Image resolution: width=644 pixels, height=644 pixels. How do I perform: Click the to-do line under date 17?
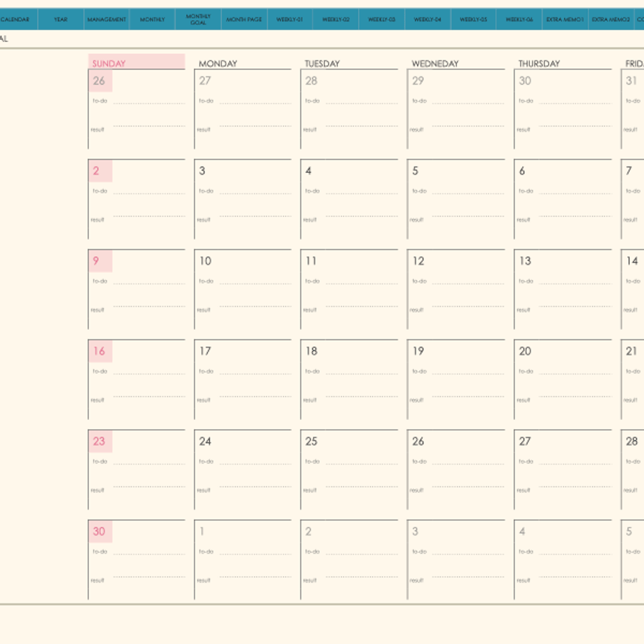[255, 374]
